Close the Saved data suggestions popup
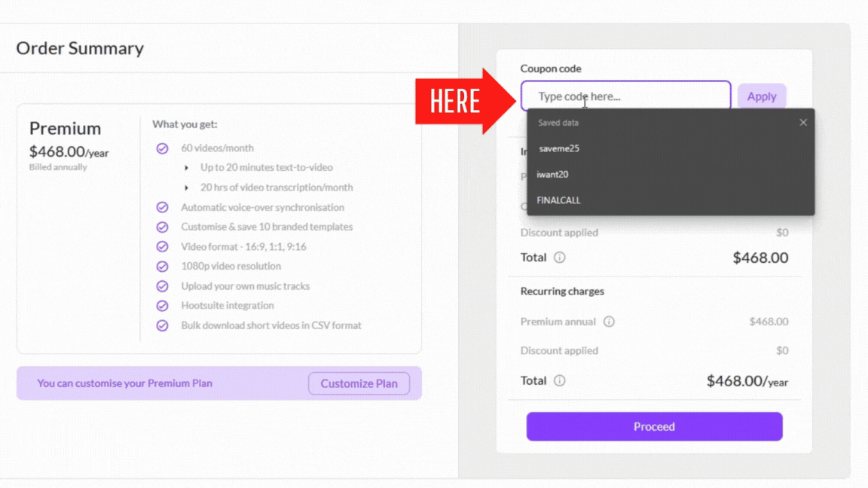Image resolution: width=868 pixels, height=488 pixels. (803, 122)
